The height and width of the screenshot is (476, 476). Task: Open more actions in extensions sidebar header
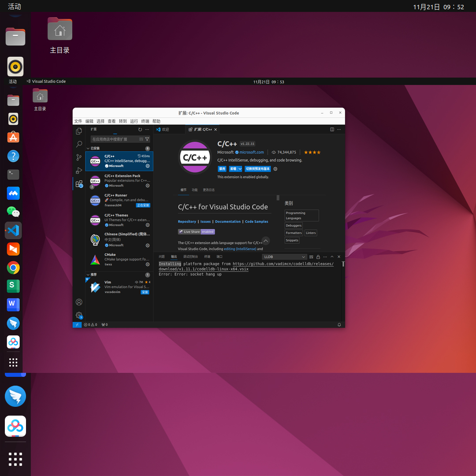click(x=147, y=129)
